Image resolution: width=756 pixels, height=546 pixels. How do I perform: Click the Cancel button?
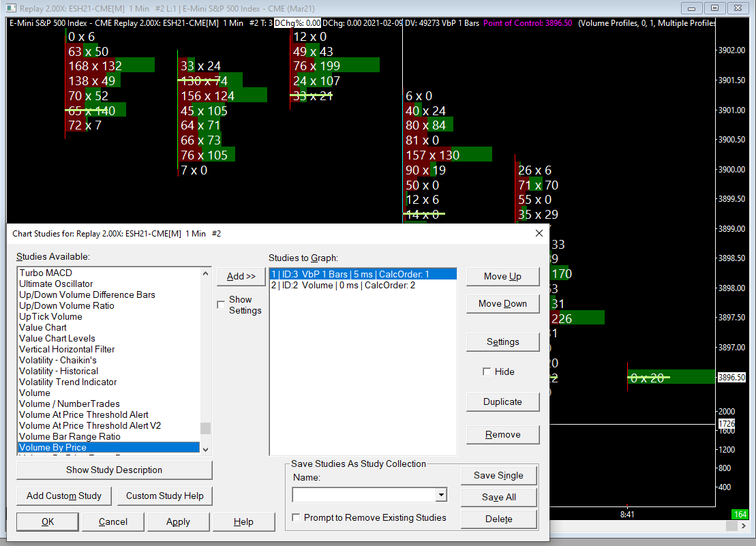point(113,522)
